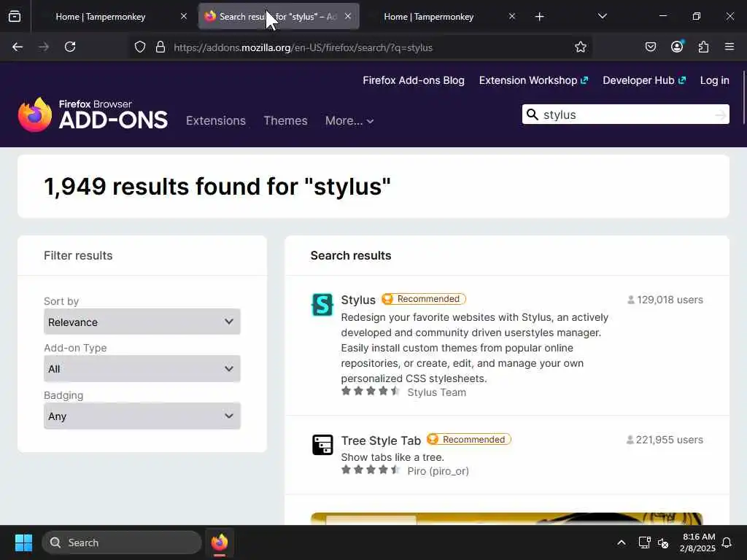Open the Save to Pocket icon
Screen dimensions: 747x560
[x=650, y=47]
